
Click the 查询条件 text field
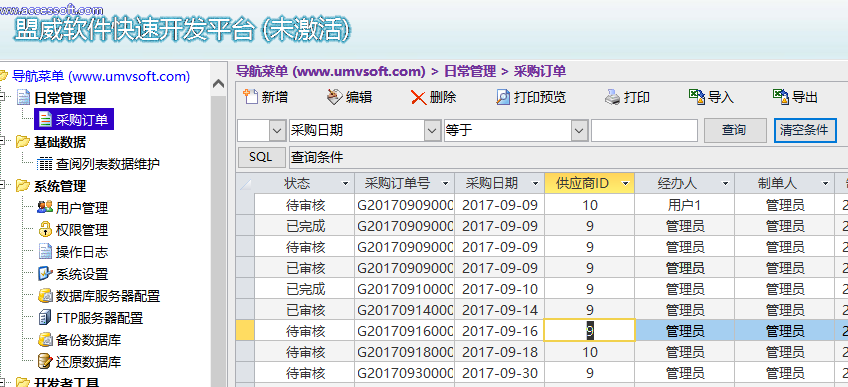568,158
